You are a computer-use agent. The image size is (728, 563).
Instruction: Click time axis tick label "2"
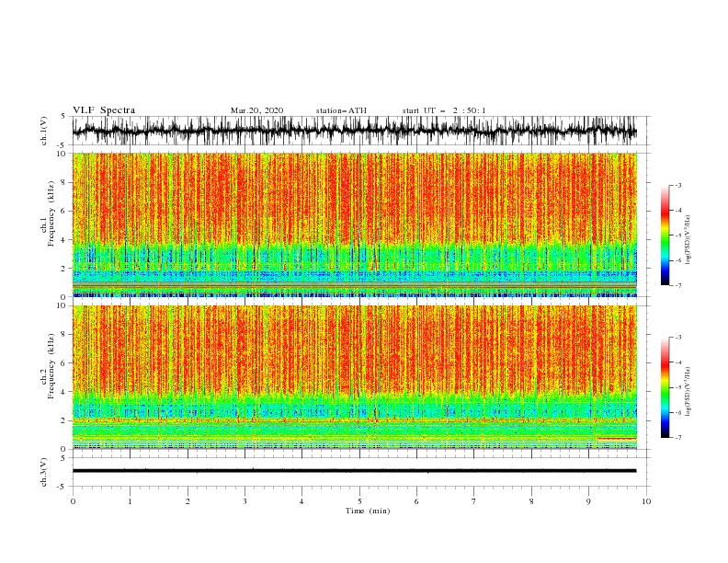click(x=188, y=501)
